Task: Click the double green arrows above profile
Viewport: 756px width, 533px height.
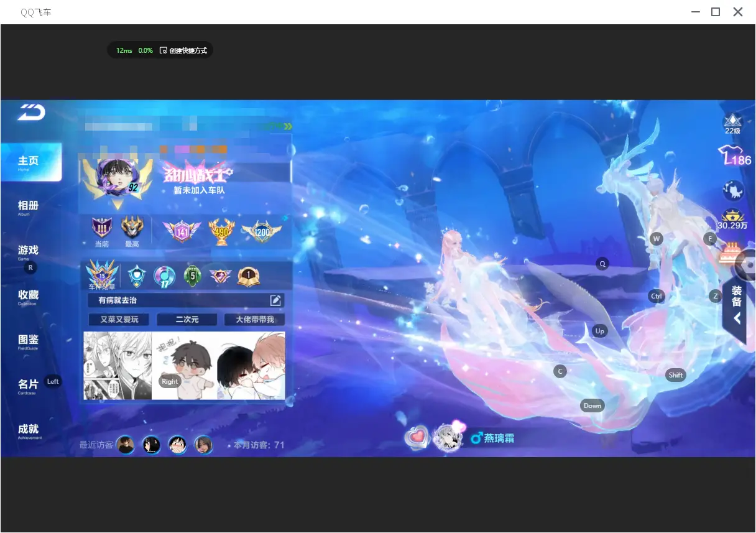Action: (288, 126)
